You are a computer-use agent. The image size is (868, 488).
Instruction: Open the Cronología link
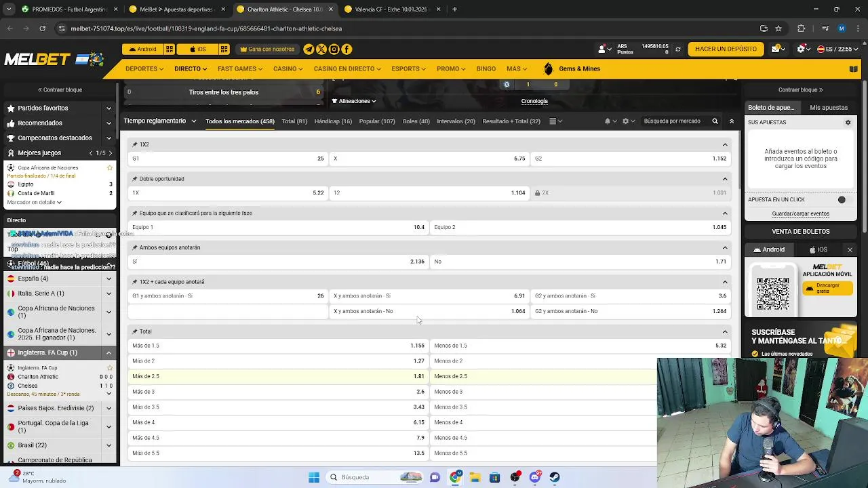534,101
